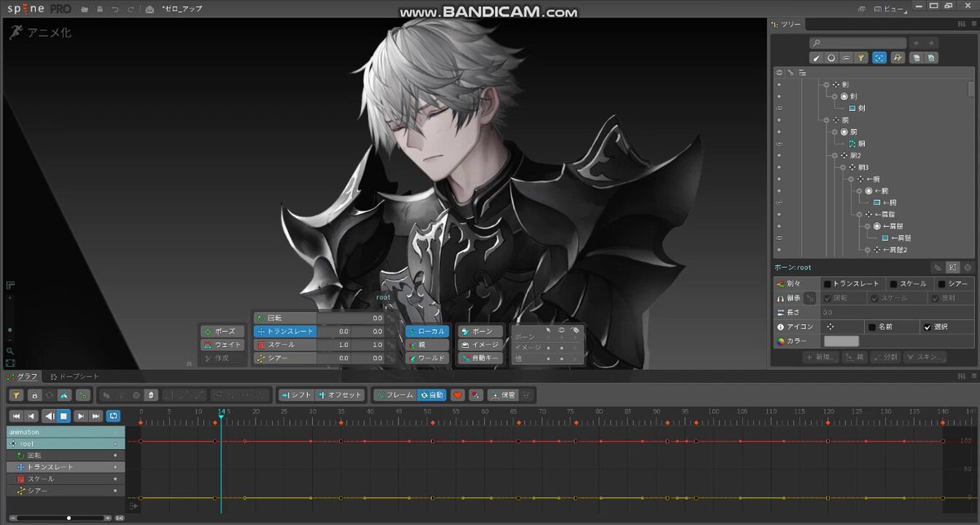Select the Weights (ウェイト) tool

tap(222, 345)
